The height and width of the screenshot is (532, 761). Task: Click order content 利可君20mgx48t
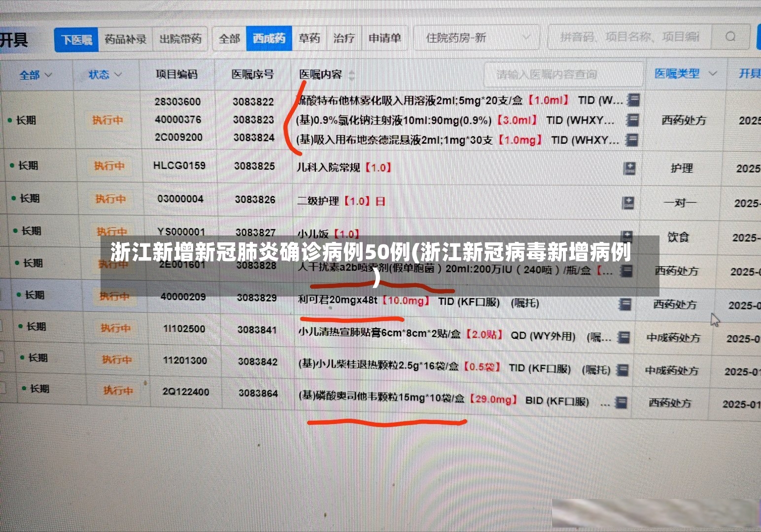pos(338,299)
